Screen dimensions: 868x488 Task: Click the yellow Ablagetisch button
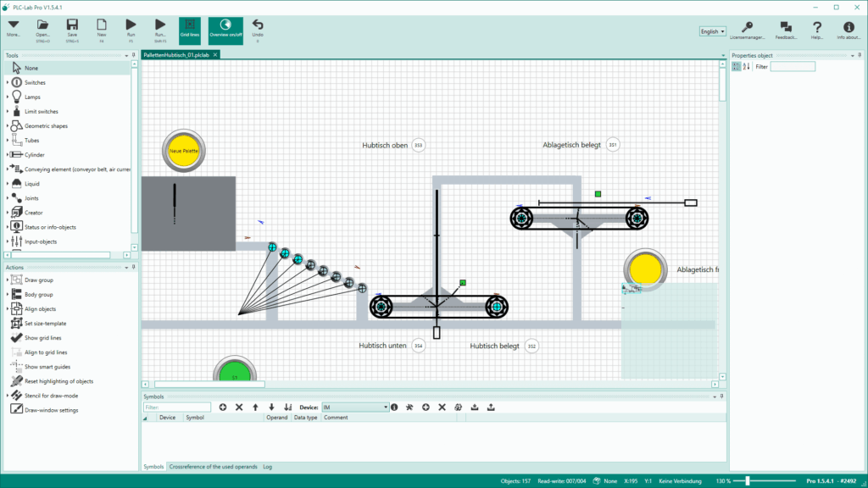(645, 270)
